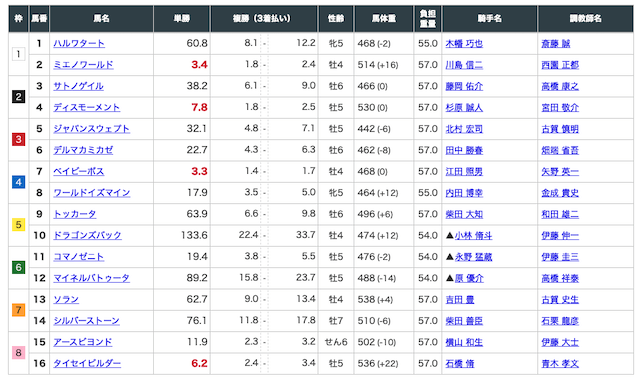Open jockey 柴田 善臣 profile link
640x378 pixels.
click(464, 321)
